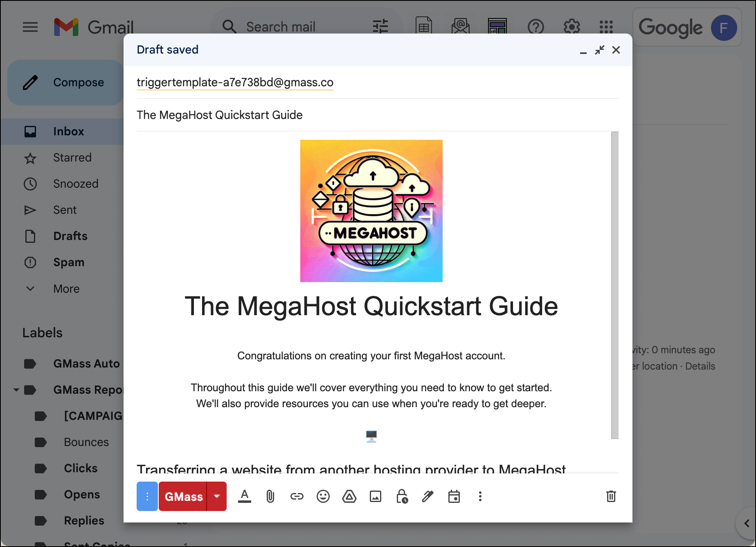
Task: Click the Compose button
Action: (x=65, y=83)
